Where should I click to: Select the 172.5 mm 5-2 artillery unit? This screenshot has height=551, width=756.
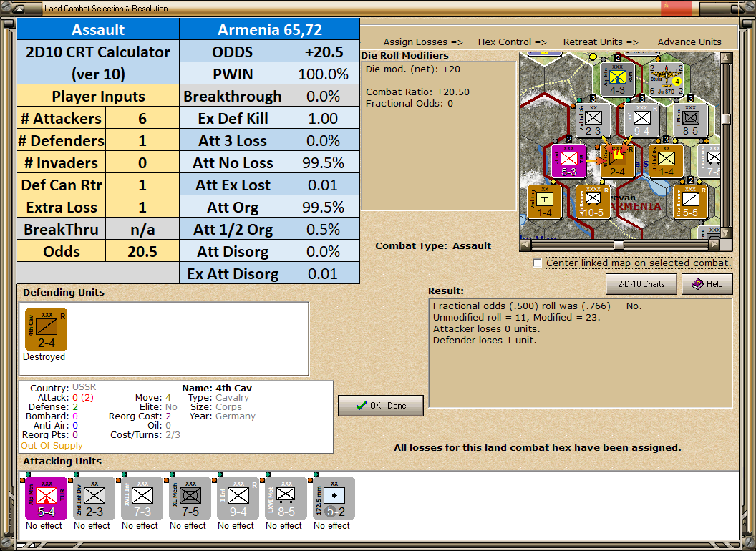tap(334, 499)
